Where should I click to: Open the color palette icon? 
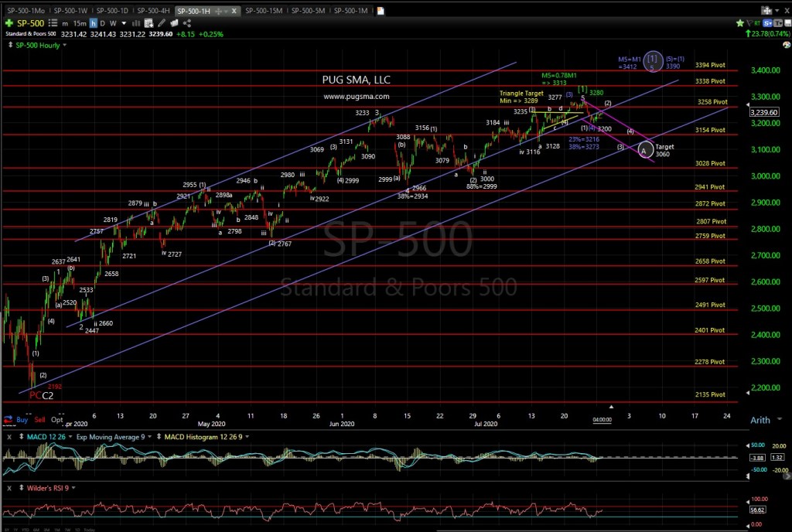pos(787,45)
